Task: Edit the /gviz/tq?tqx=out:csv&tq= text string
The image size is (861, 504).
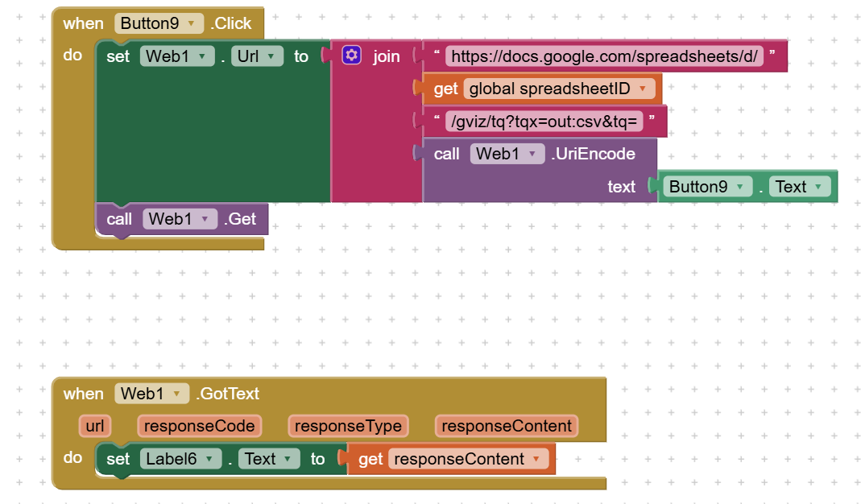Action: pos(544,122)
